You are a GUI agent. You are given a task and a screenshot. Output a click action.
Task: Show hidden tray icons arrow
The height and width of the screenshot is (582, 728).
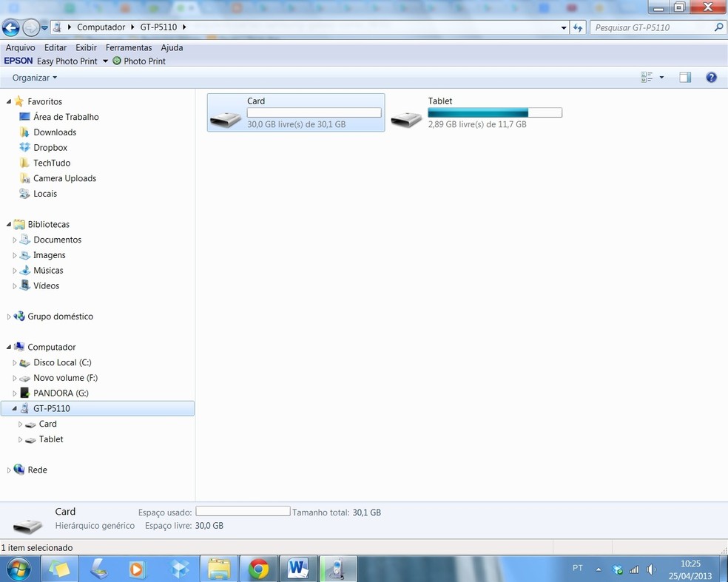click(599, 569)
